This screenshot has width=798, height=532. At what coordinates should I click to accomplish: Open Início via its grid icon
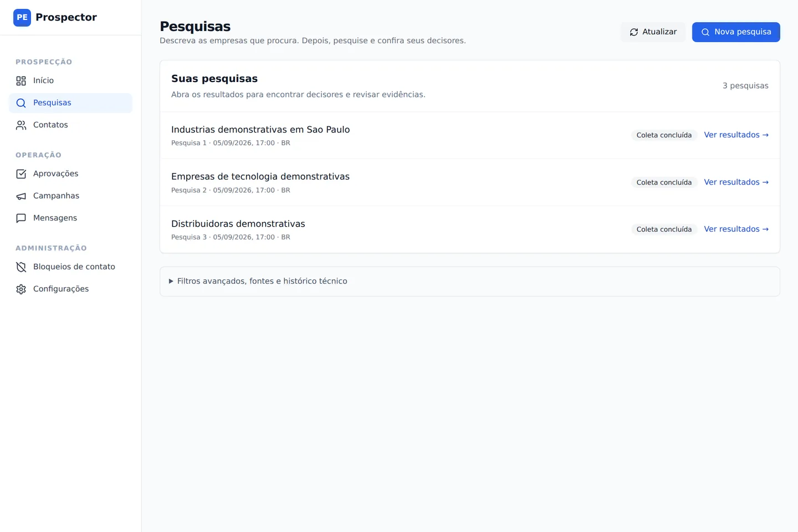click(21, 81)
